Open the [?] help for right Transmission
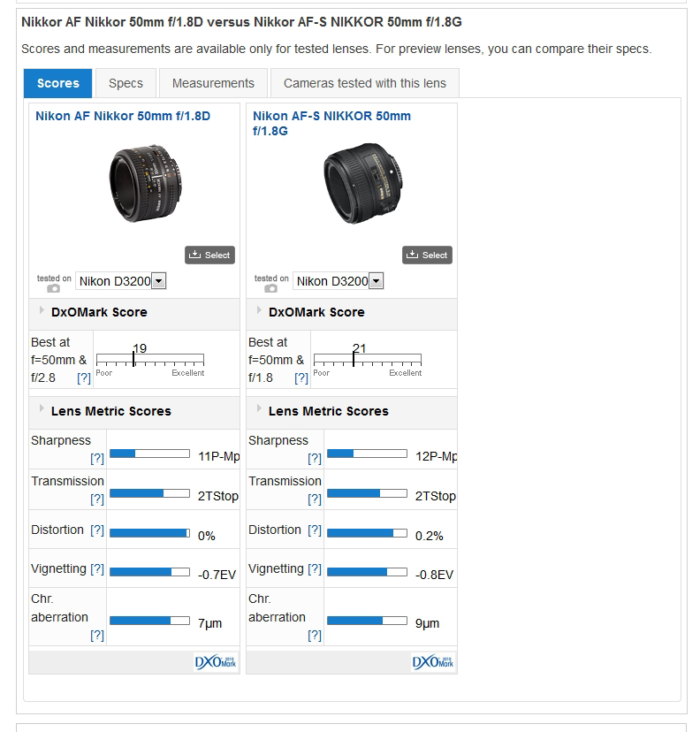This screenshot has height=732, width=700. pos(315,499)
